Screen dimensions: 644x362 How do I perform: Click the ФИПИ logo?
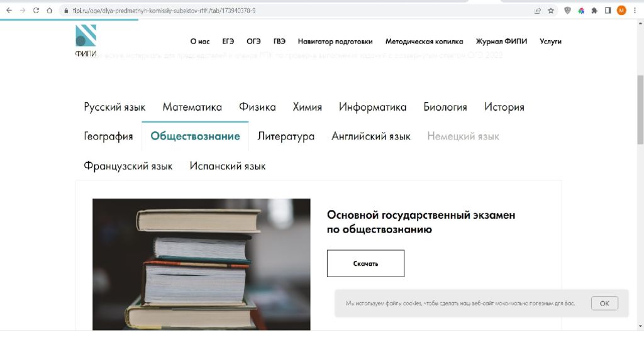pos(86,40)
